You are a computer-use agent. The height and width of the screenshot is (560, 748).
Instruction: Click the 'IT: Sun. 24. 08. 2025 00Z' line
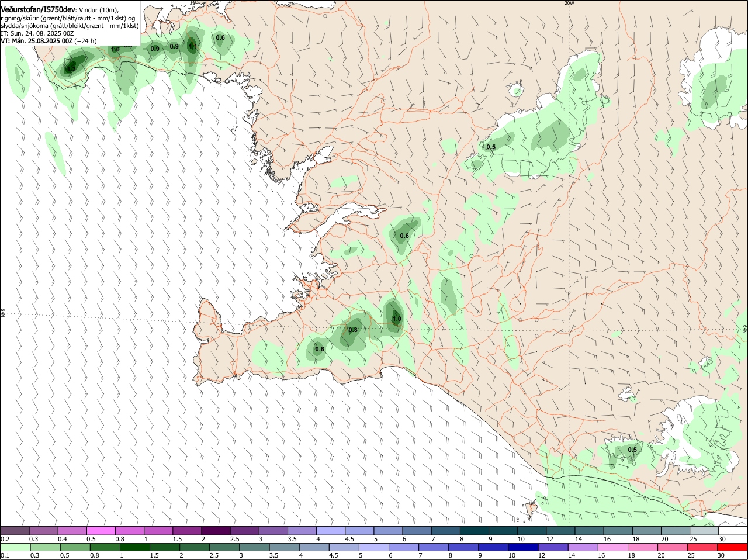pyautogui.click(x=37, y=33)
